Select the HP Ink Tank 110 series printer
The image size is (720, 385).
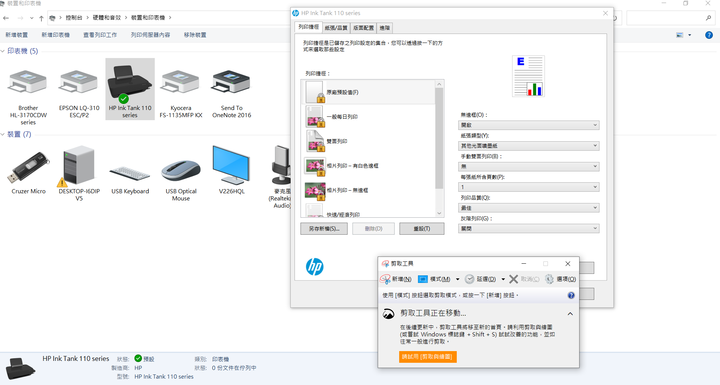pos(130,89)
